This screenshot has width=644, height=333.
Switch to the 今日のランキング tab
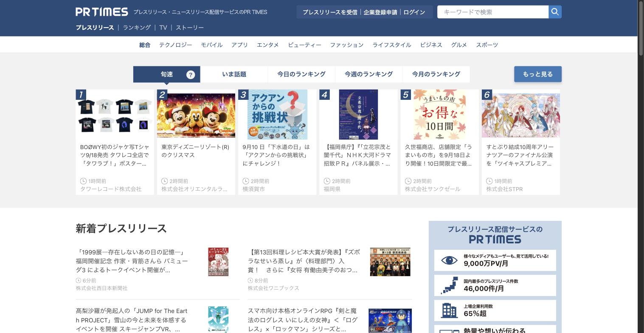click(x=301, y=74)
